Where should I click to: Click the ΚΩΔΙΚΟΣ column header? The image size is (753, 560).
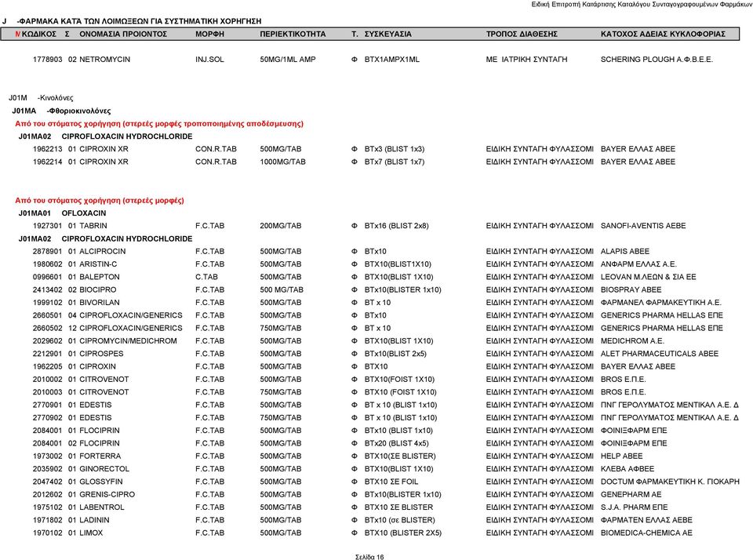39,34
